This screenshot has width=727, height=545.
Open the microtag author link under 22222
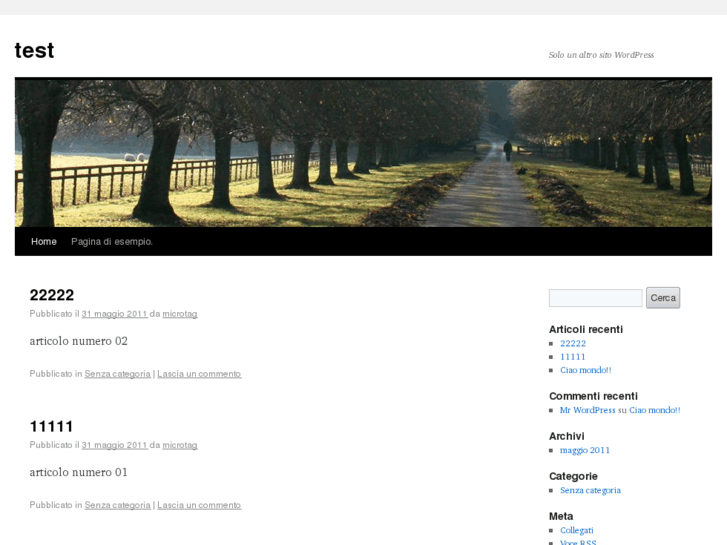180,314
